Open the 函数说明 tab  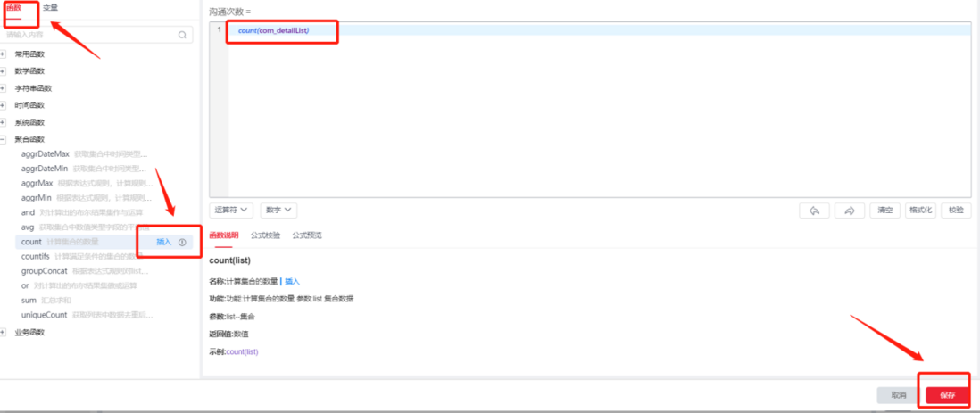coord(224,235)
